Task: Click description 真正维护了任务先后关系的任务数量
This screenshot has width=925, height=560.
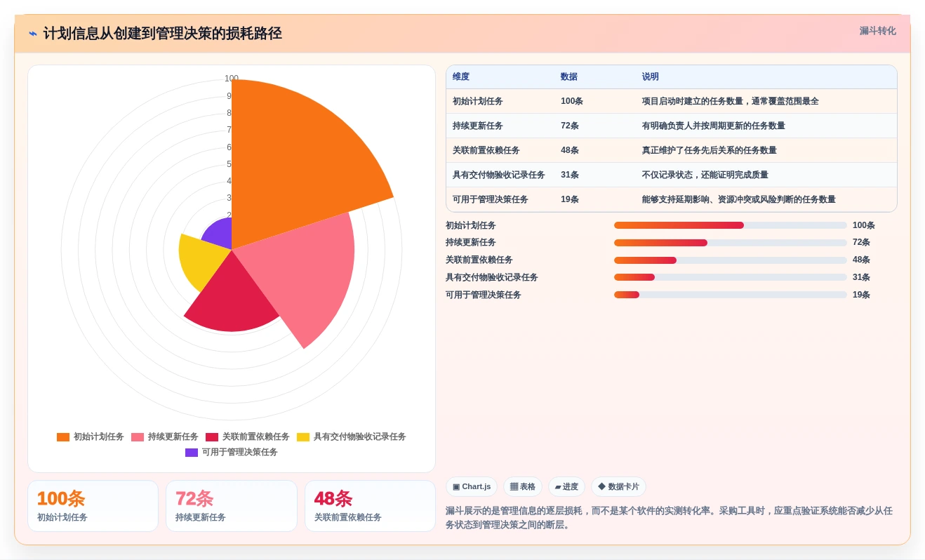Action: pos(710,150)
